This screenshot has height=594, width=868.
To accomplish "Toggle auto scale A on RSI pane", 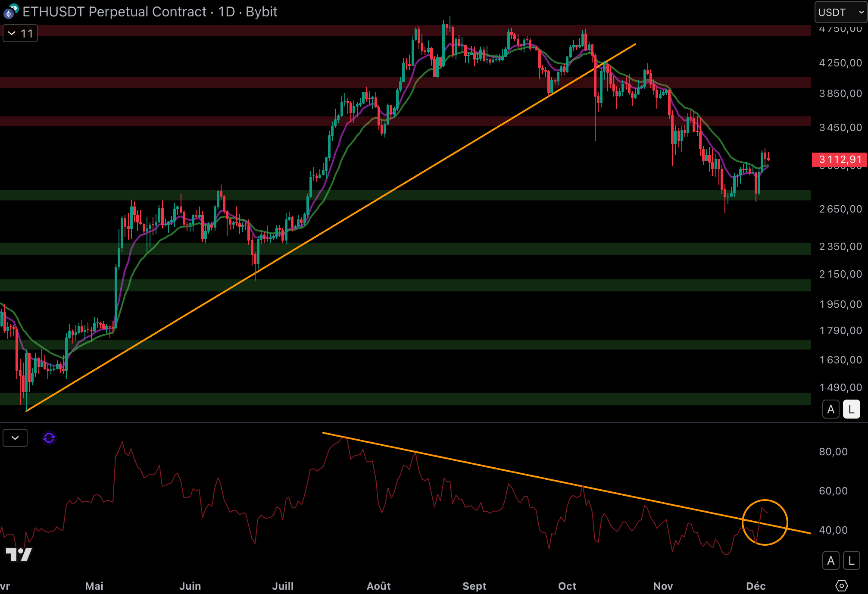I will [x=831, y=560].
